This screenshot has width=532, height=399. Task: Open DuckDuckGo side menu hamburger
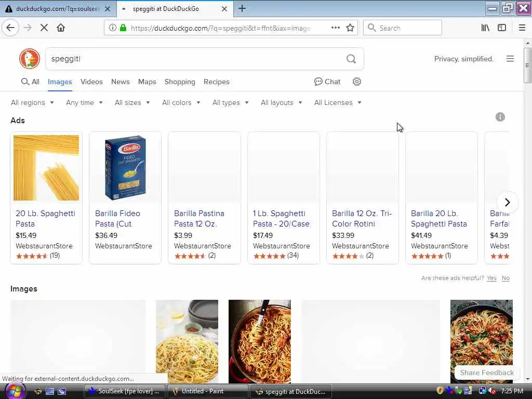510,59
